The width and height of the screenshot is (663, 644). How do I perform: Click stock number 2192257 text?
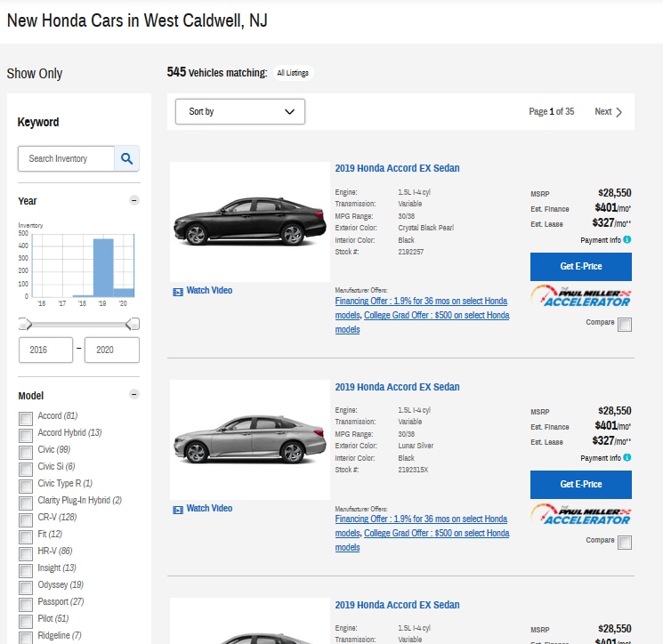pyautogui.click(x=410, y=252)
